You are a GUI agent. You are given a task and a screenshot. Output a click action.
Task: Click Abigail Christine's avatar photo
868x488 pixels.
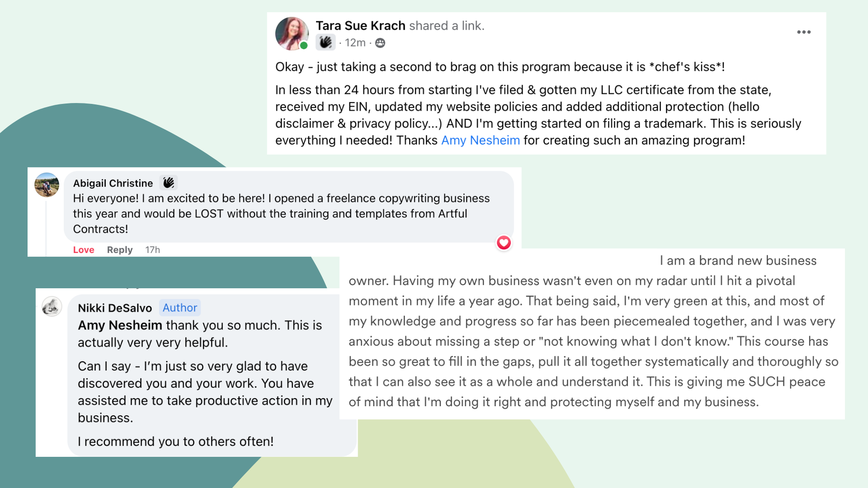click(47, 185)
